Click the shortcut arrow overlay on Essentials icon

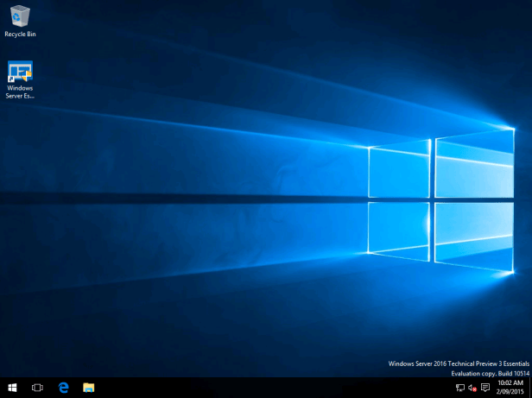(x=12, y=79)
